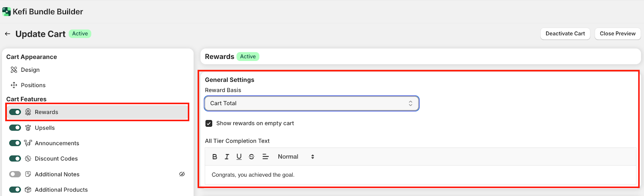Open the Reward Basis dropdown
644x196 pixels.
pyautogui.click(x=312, y=103)
